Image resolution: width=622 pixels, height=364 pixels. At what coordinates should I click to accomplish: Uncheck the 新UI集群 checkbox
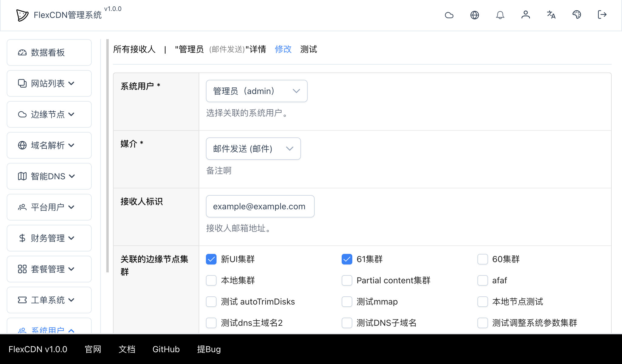(211, 259)
